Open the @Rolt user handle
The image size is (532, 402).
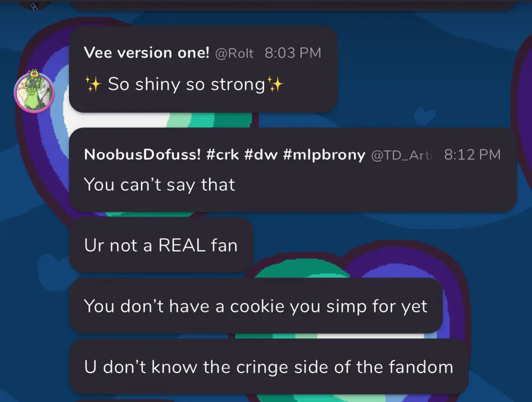tap(234, 53)
